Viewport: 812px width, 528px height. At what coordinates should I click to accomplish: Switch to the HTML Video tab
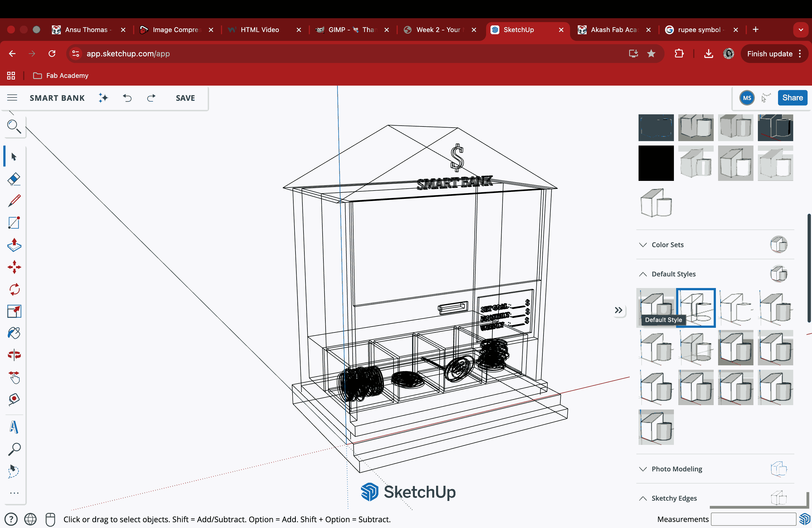click(x=259, y=30)
